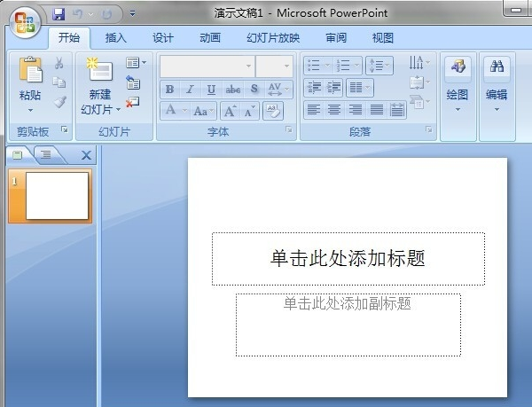Toggle text Shadow S button

[x=254, y=89]
